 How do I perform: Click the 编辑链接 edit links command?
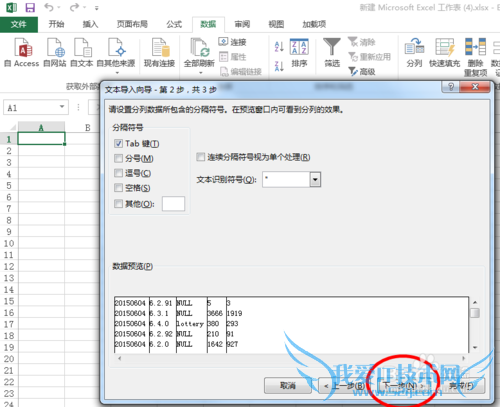pos(241,71)
